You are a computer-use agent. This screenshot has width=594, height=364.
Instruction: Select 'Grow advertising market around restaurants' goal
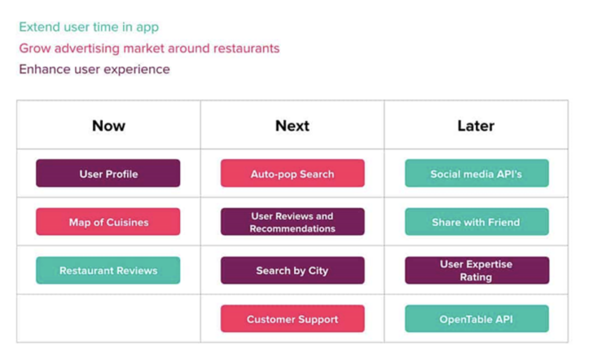point(149,49)
